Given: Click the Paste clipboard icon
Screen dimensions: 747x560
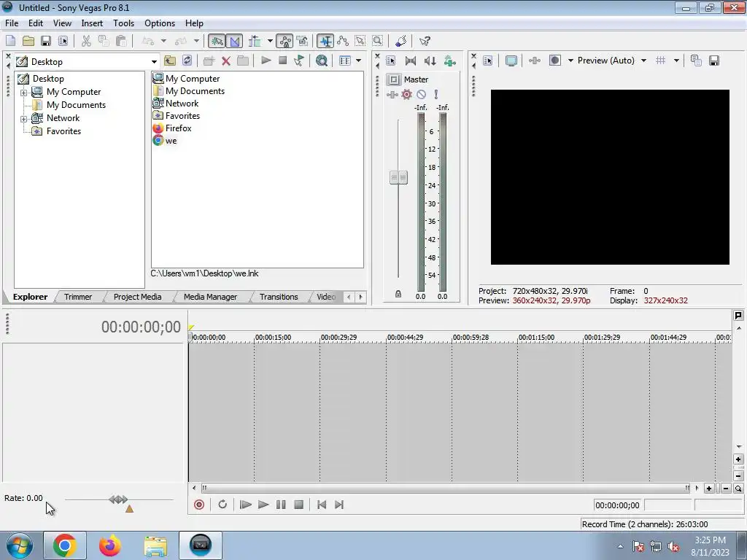Looking at the screenshot, I should (121, 41).
